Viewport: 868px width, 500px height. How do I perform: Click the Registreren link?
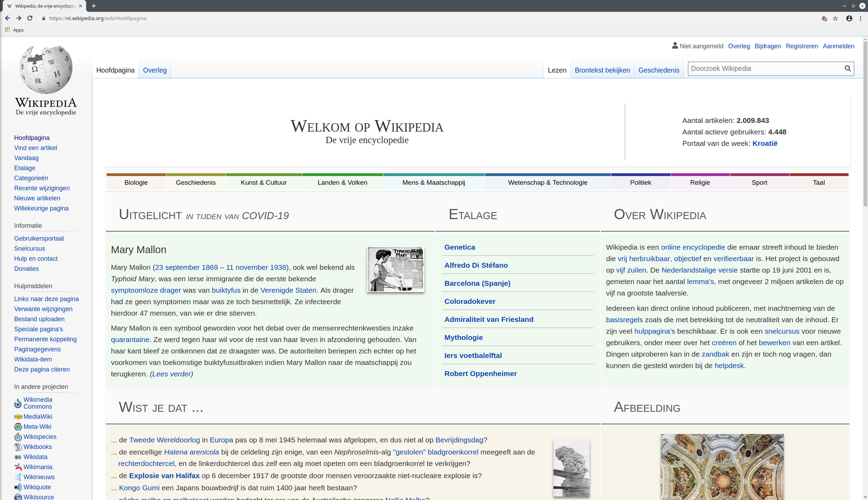(x=802, y=46)
